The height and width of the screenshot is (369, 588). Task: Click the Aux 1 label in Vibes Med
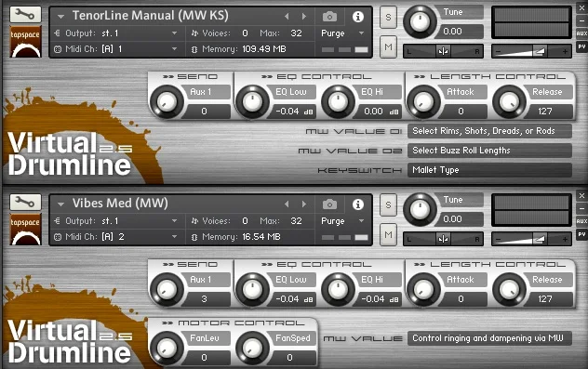[201, 280]
